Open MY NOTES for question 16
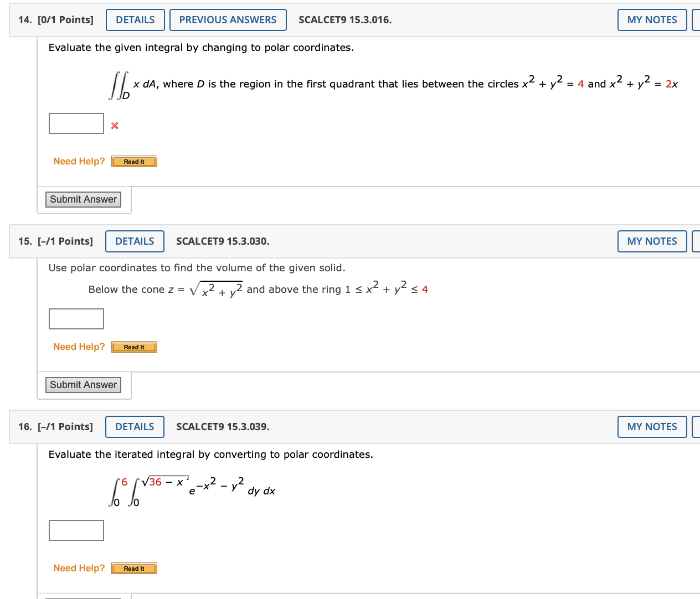Image resolution: width=700 pixels, height=599 pixels. pos(652,427)
